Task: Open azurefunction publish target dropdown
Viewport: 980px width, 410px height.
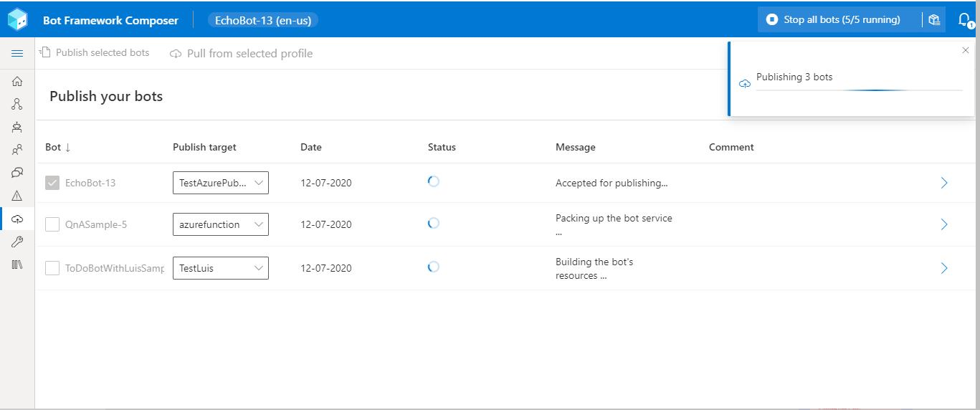Action: point(221,224)
